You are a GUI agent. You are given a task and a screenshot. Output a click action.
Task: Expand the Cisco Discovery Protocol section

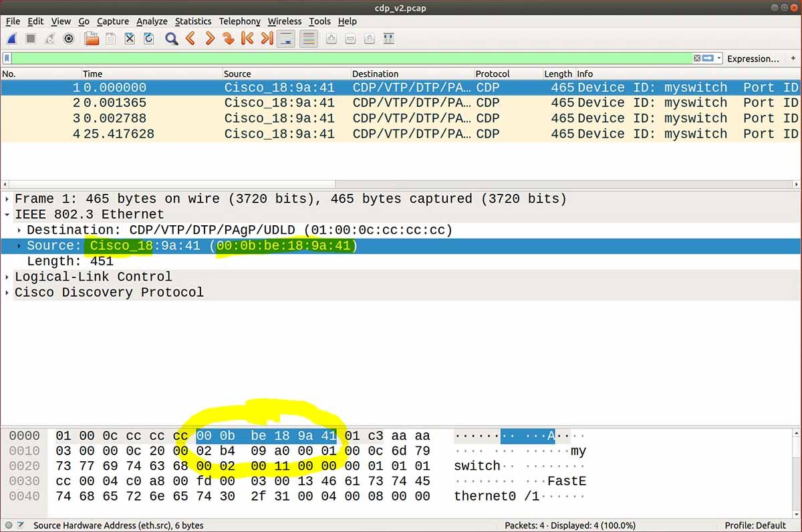[x=7, y=292]
